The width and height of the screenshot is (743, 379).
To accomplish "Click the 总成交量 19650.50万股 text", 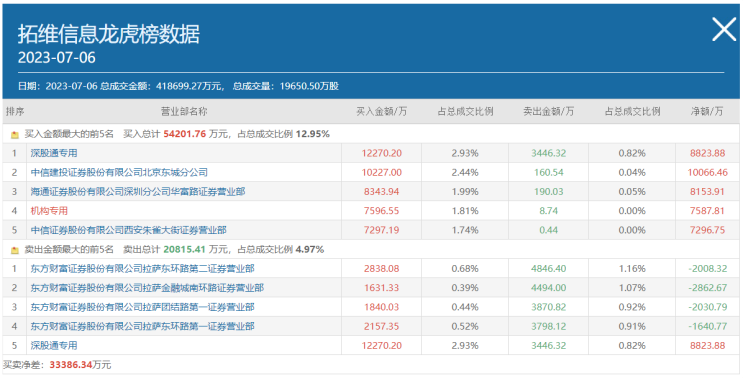I will tap(286, 86).
